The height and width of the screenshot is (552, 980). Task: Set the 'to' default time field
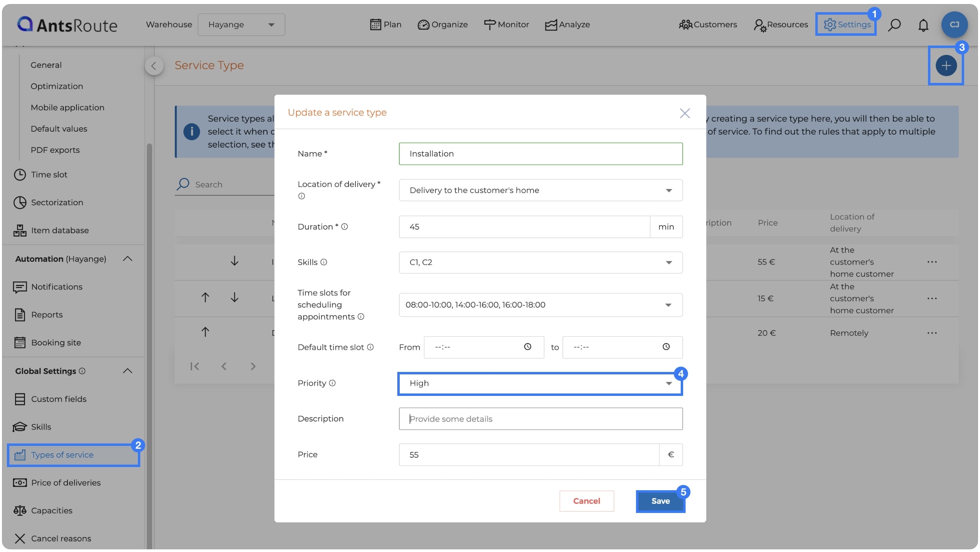point(622,347)
